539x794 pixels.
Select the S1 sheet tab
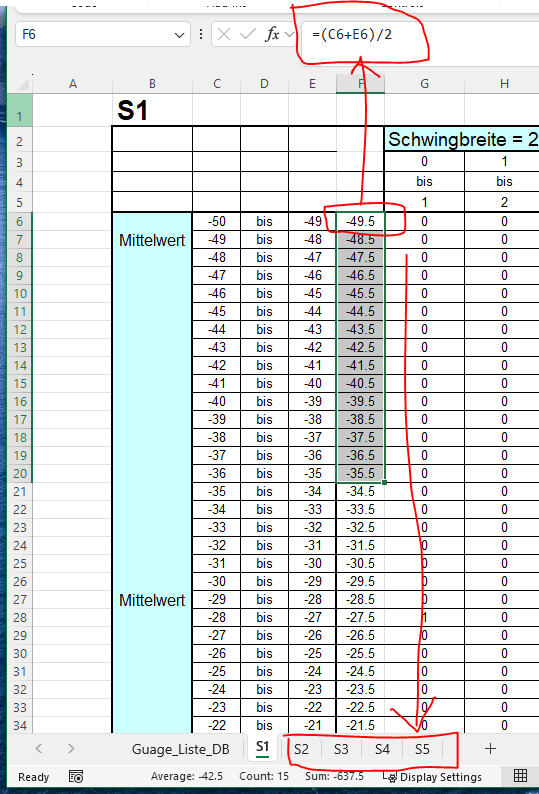(x=262, y=747)
